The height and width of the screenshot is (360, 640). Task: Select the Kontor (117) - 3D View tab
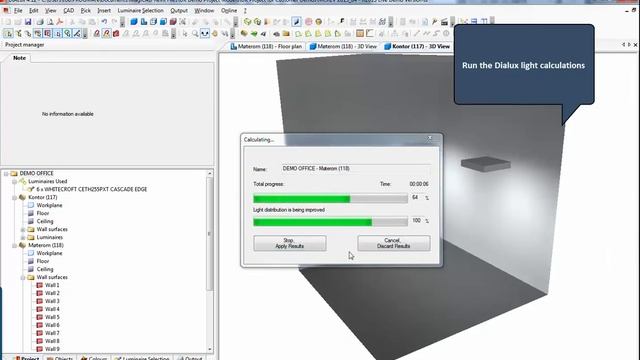(417, 47)
